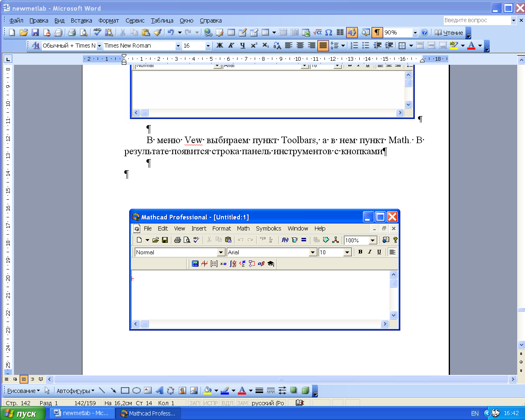This screenshot has height=420, width=525.
Task: Select the Oval drawing tool
Action: coord(137,390)
